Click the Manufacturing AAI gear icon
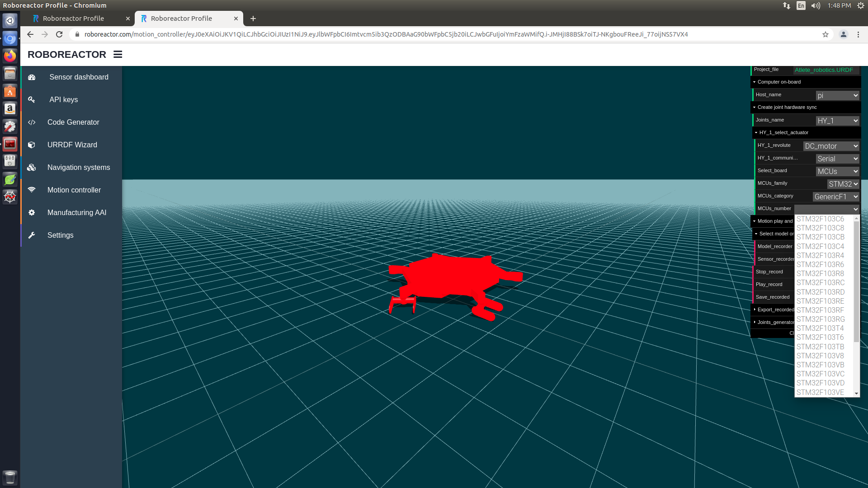The height and width of the screenshot is (488, 868). coord(32,213)
